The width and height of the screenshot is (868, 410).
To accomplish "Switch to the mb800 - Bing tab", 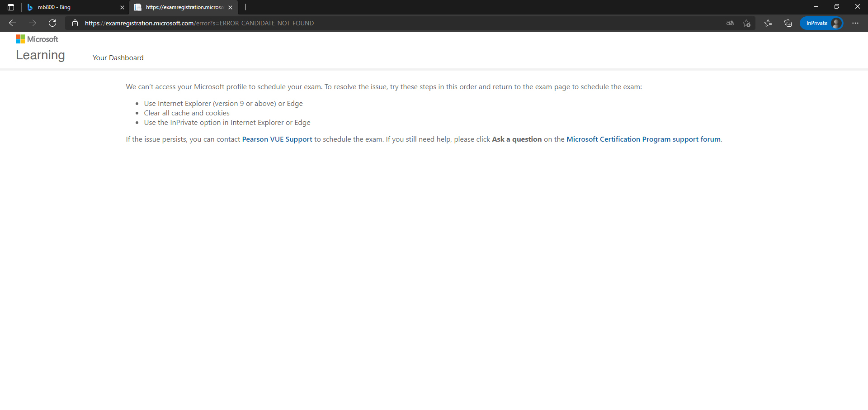I will pyautogui.click(x=75, y=7).
